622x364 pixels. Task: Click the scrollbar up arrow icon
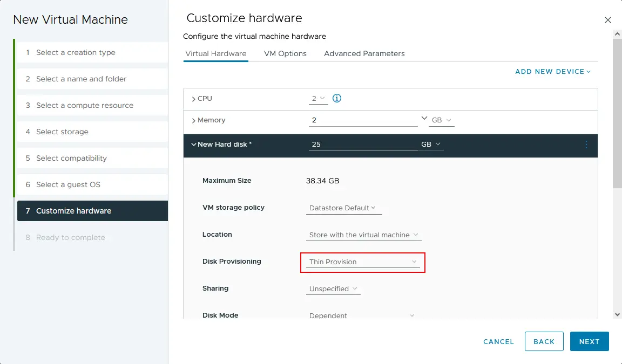click(617, 33)
